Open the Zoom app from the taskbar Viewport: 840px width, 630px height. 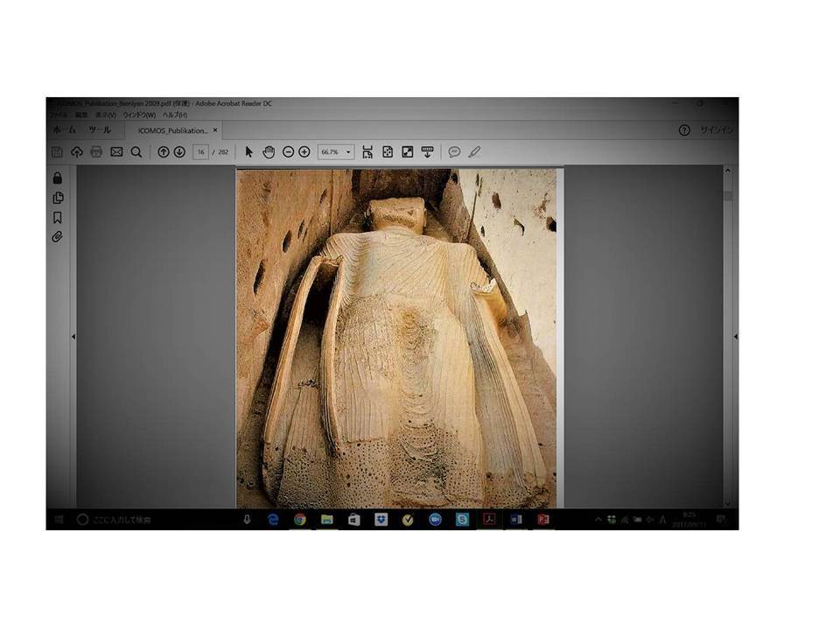click(x=435, y=520)
